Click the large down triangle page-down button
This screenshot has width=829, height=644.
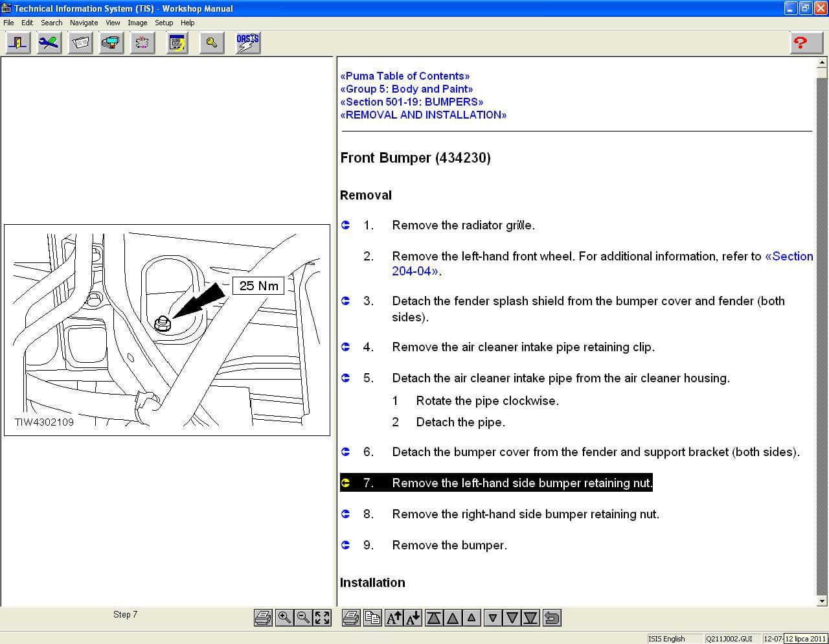[512, 617]
